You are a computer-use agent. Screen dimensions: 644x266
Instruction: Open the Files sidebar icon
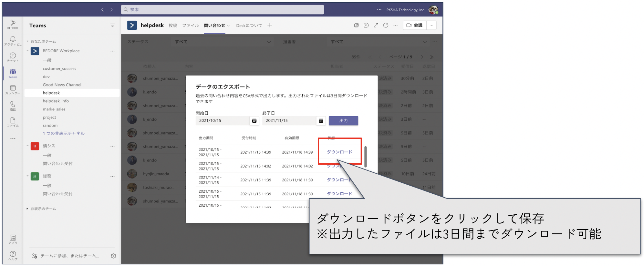(13, 122)
